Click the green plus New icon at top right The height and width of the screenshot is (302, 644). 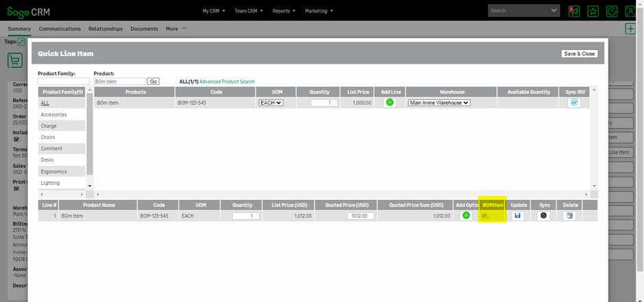click(x=630, y=29)
